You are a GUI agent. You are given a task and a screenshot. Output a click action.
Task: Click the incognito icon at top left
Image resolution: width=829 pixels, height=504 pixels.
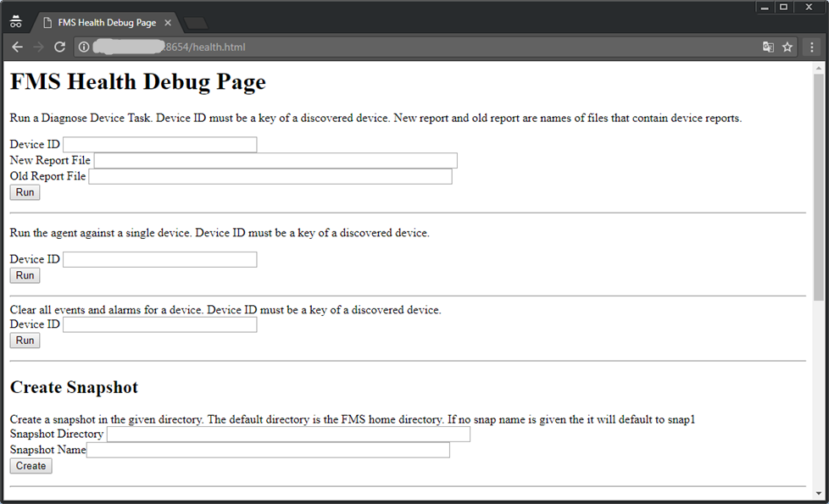tap(16, 22)
